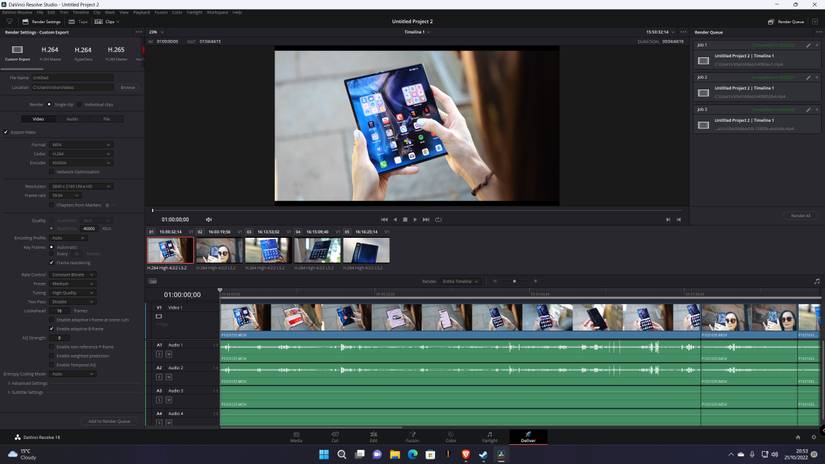825x464 pixels.
Task: Open the Media page
Action: click(296, 437)
